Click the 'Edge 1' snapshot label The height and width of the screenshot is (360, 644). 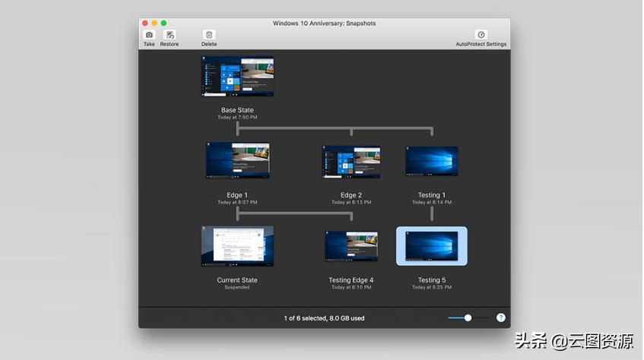[x=237, y=195]
